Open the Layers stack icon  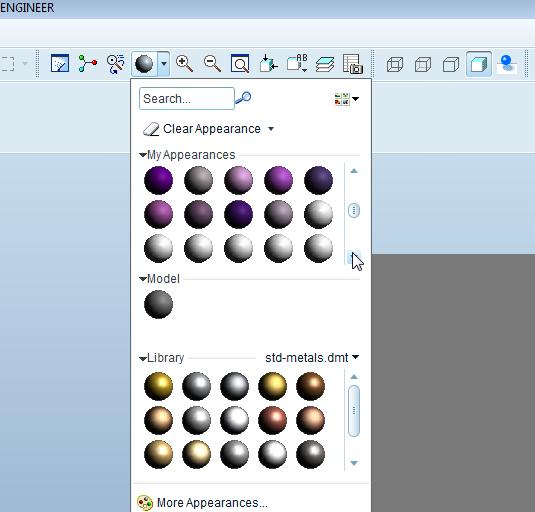pos(325,64)
